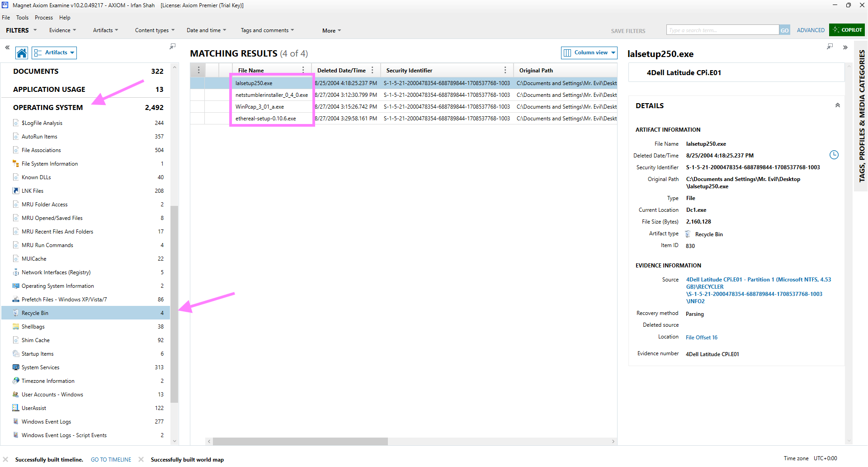Screen dimensions: 868x467
Task: Open Copilot assistant
Action: tap(848, 30)
